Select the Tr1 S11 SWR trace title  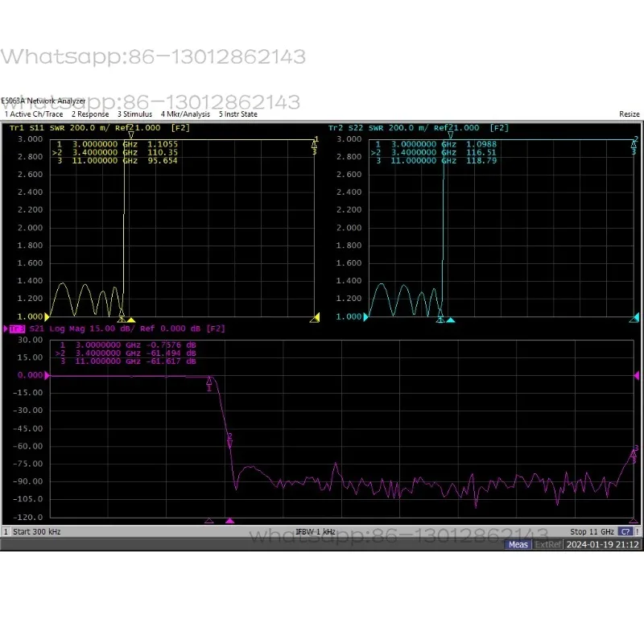tap(100, 128)
